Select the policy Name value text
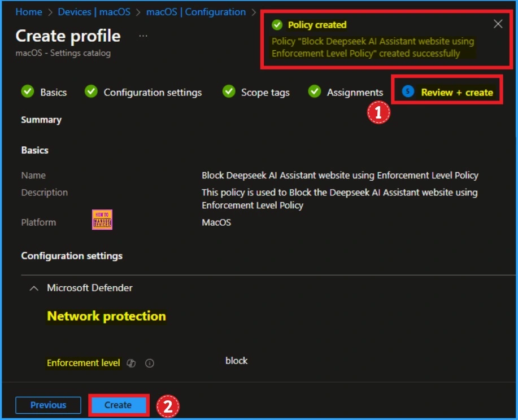This screenshot has height=420, width=518. 340,176
